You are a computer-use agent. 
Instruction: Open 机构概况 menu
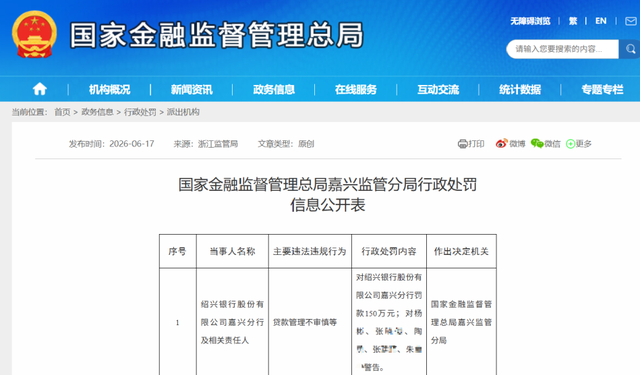coord(109,89)
